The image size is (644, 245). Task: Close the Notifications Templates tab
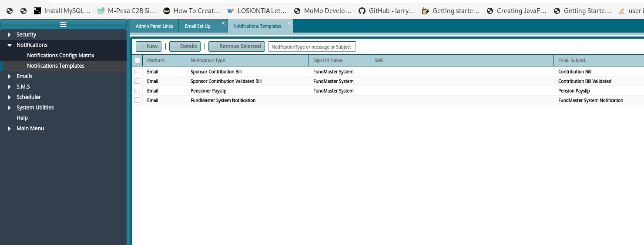point(289,23)
